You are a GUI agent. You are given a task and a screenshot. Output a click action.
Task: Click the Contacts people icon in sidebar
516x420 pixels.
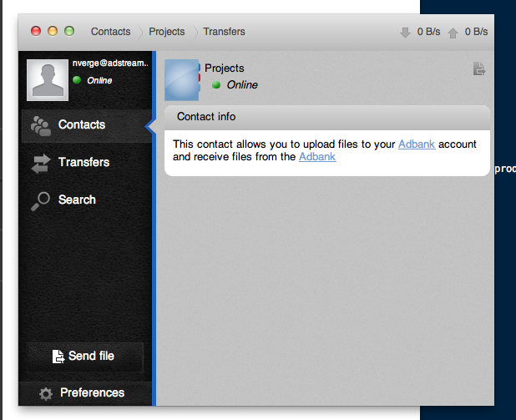(x=41, y=126)
